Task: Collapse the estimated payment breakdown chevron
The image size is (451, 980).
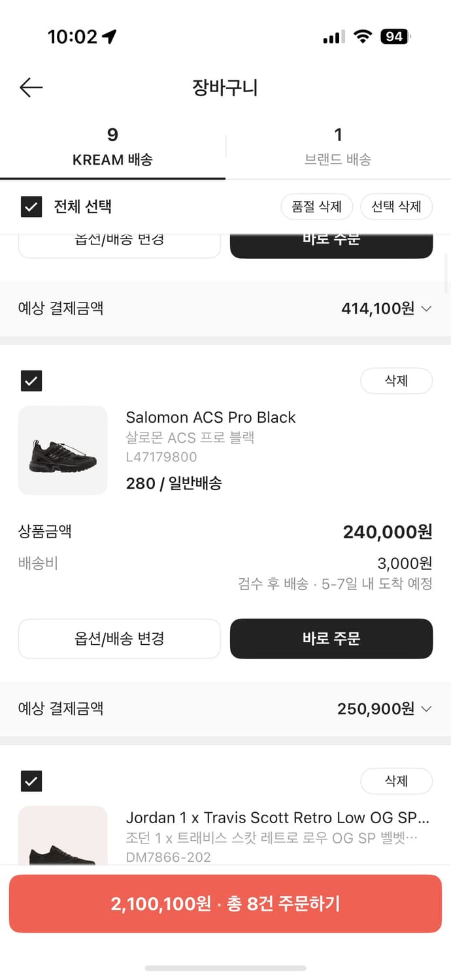Action: click(426, 308)
